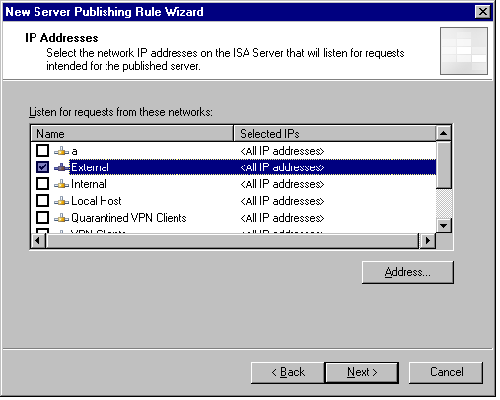Click the list's scroll down arrow
Screen dimensions: 500x400
coord(444,226)
